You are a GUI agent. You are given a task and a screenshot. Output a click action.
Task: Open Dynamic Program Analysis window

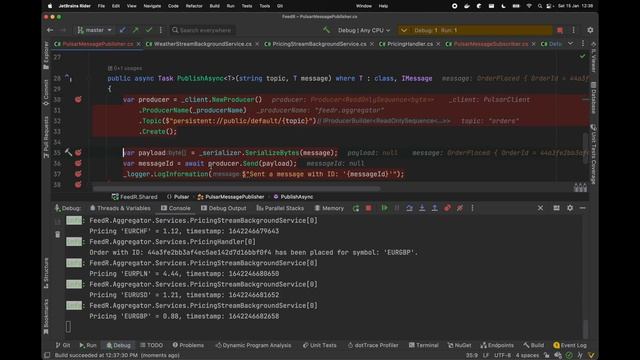(x=253, y=345)
